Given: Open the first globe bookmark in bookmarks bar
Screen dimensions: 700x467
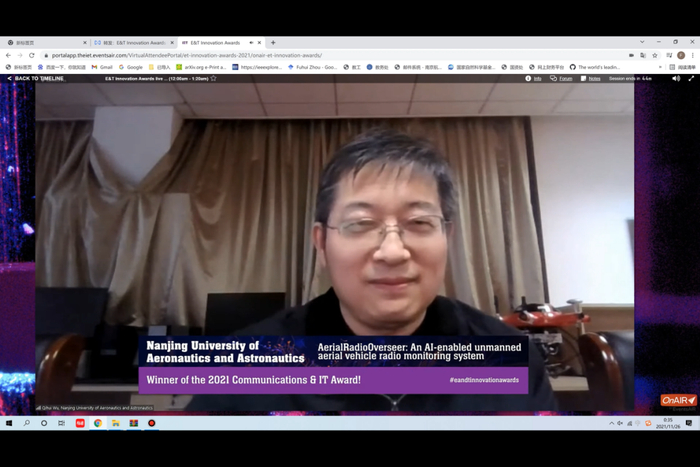Looking at the screenshot, I should 18,67.
